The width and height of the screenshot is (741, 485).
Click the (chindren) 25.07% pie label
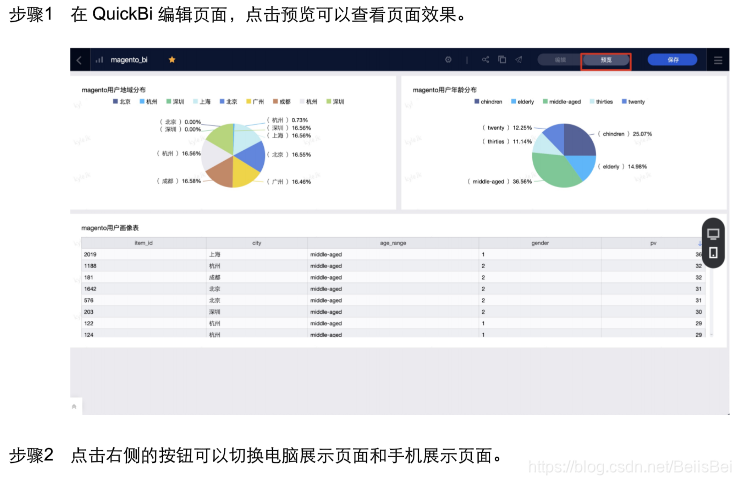[x=625, y=134]
